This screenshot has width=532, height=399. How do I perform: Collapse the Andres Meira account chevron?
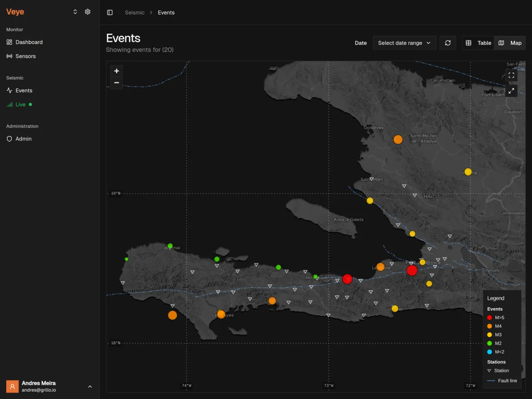pos(90,386)
